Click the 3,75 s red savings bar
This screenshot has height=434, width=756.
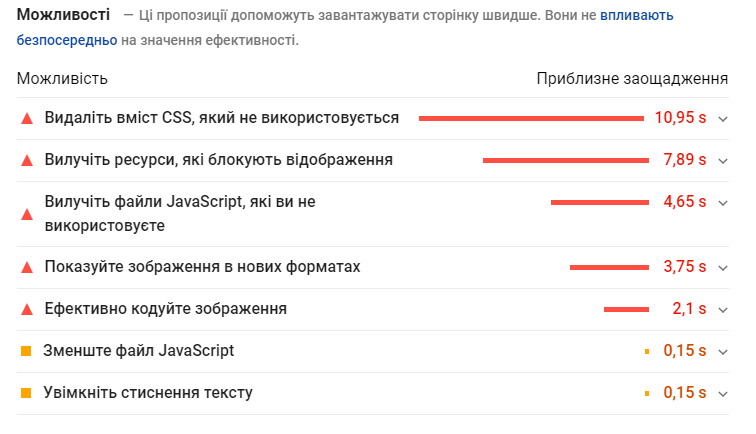point(610,267)
